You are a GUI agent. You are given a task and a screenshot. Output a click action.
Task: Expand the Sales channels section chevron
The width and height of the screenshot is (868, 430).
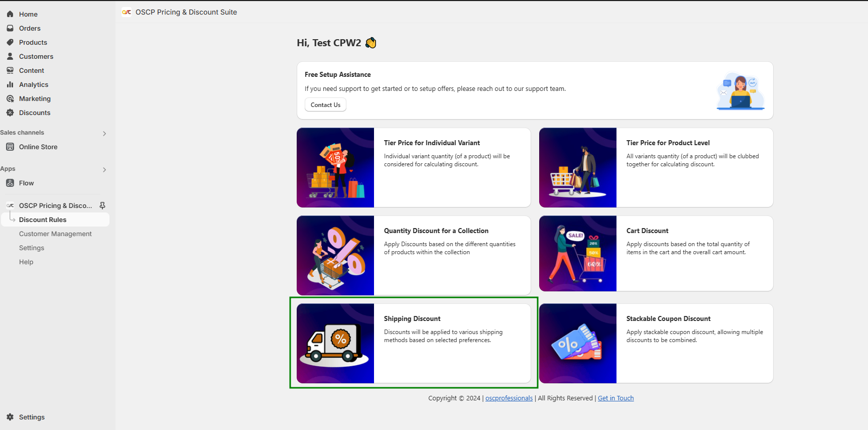[104, 134]
